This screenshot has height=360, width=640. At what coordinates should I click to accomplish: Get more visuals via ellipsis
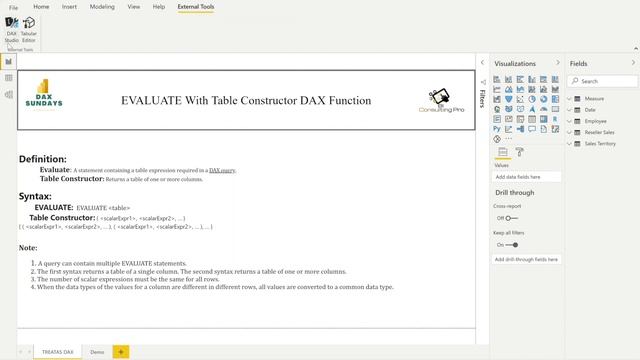[509, 139]
